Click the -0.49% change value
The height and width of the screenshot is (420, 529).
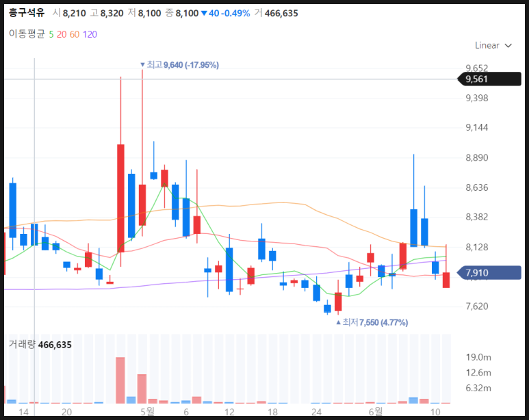click(x=235, y=13)
